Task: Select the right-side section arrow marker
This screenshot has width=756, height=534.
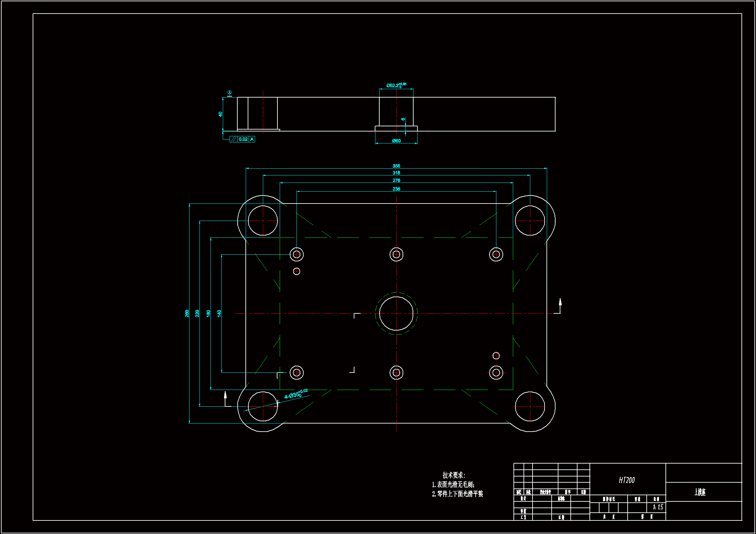Action: pos(559,306)
